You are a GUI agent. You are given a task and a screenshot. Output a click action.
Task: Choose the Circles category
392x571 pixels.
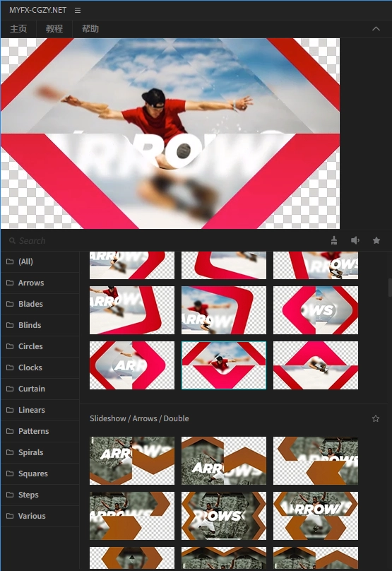(40, 346)
